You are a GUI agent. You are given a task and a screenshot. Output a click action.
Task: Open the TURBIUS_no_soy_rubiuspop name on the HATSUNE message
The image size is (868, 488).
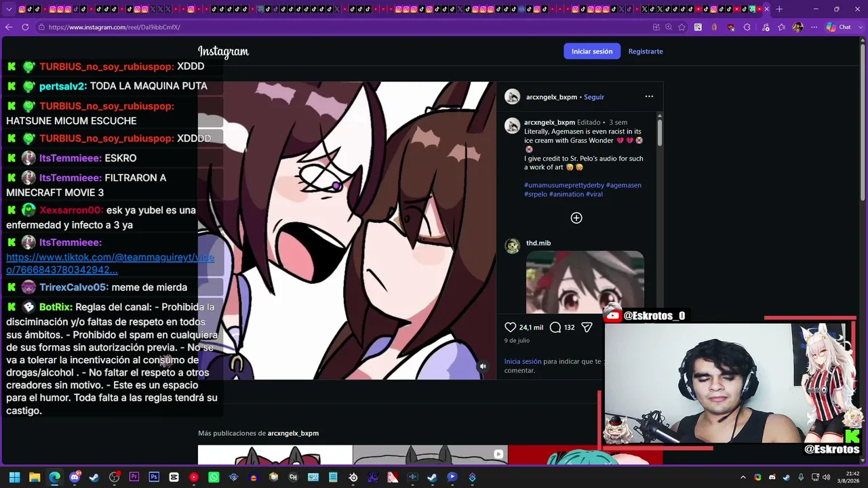[x=106, y=106]
